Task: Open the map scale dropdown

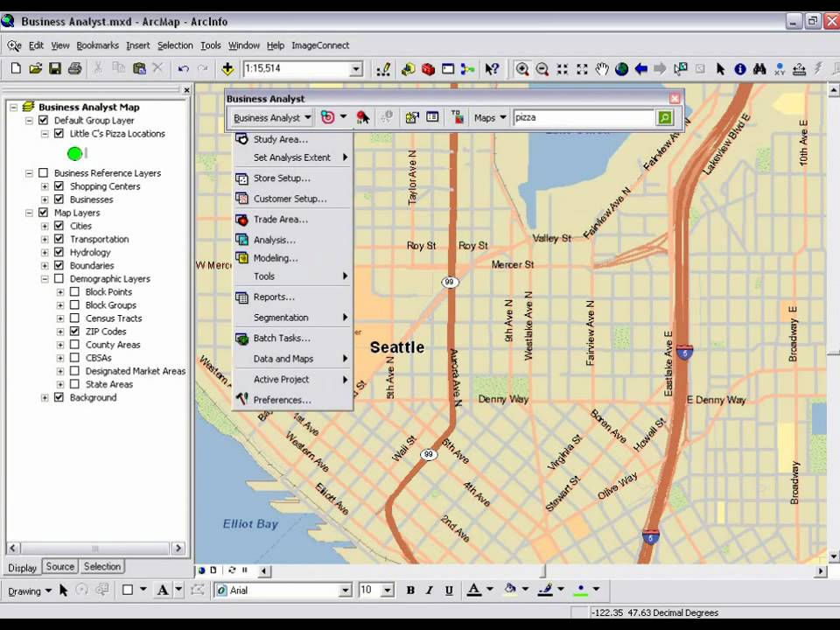Action: pyautogui.click(x=356, y=69)
